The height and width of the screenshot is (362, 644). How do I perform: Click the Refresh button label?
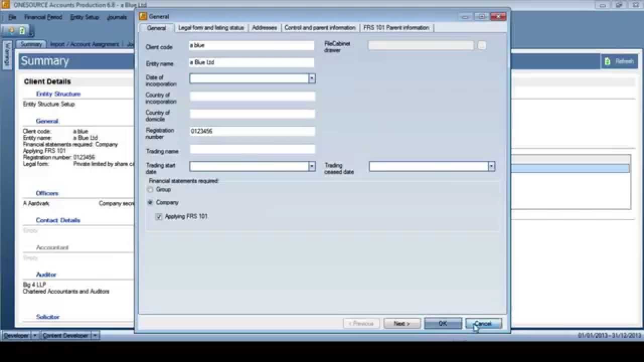(x=624, y=61)
